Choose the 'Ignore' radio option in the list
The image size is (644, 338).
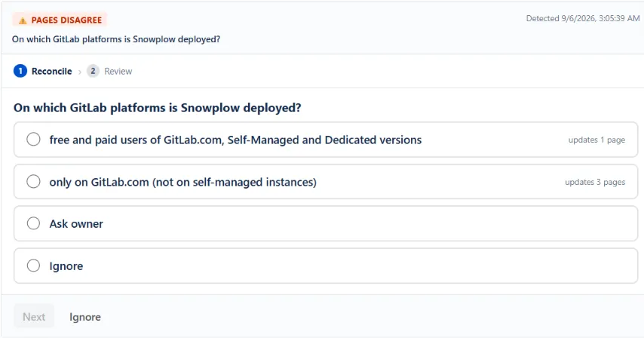click(33, 266)
